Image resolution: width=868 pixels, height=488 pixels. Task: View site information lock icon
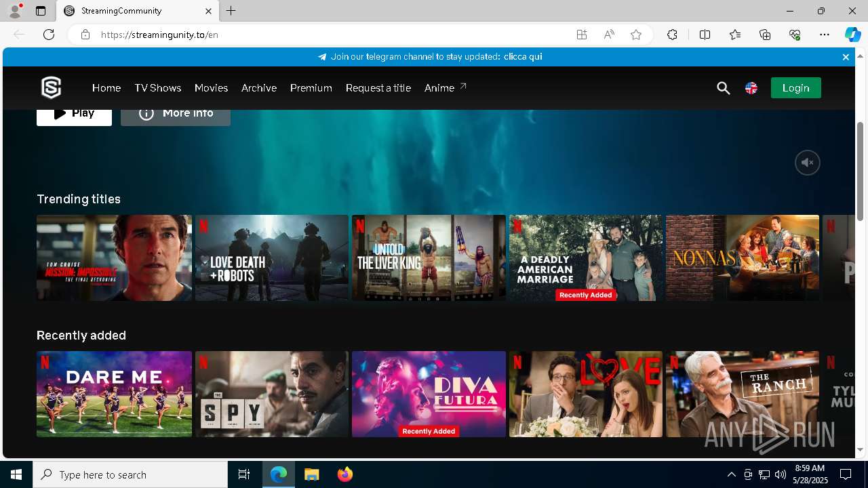(85, 35)
